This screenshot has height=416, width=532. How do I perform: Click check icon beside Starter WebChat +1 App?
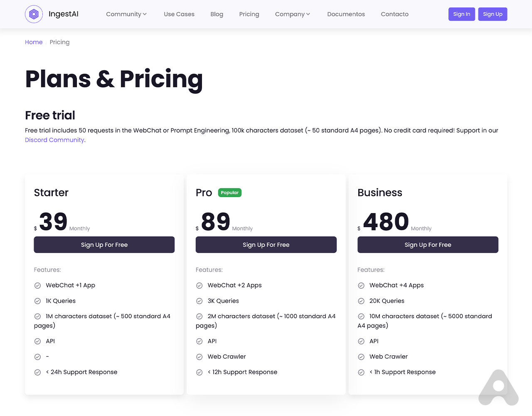tap(37, 285)
